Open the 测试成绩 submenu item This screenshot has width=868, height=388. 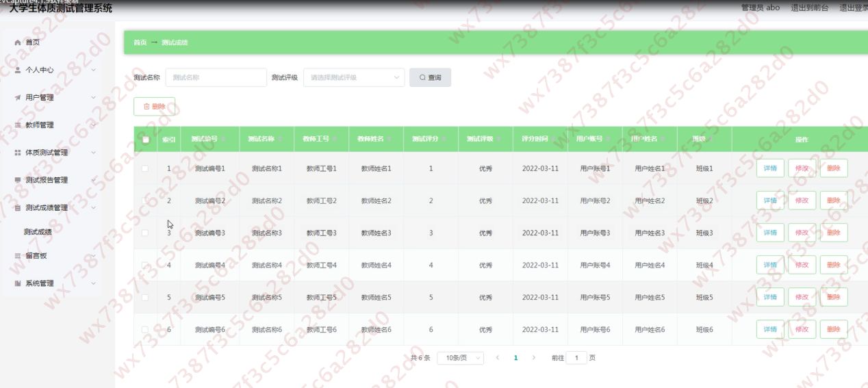[38, 232]
